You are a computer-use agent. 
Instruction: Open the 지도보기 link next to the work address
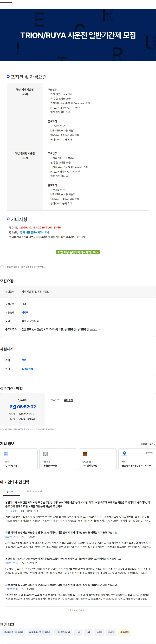pyautogui.click(x=93, y=330)
